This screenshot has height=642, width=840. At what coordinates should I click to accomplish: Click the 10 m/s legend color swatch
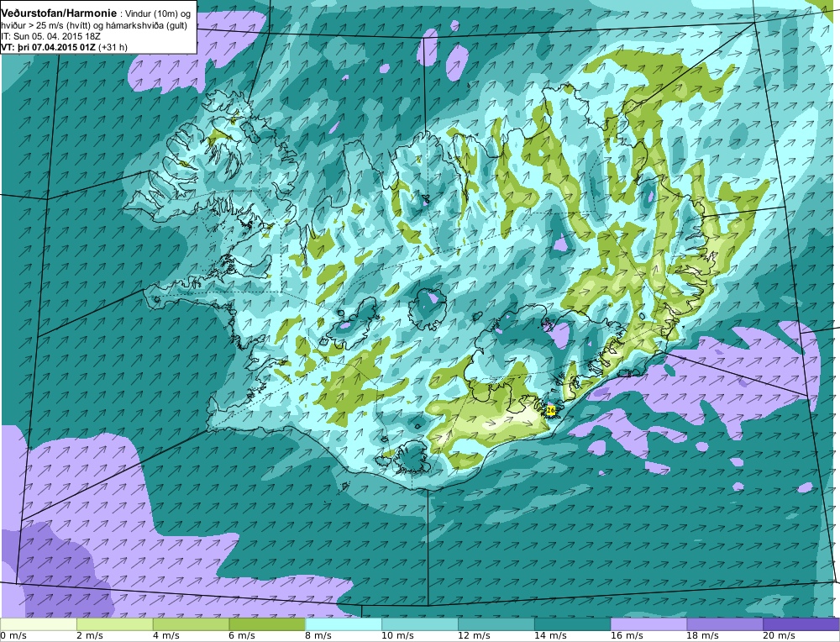pos(420,624)
